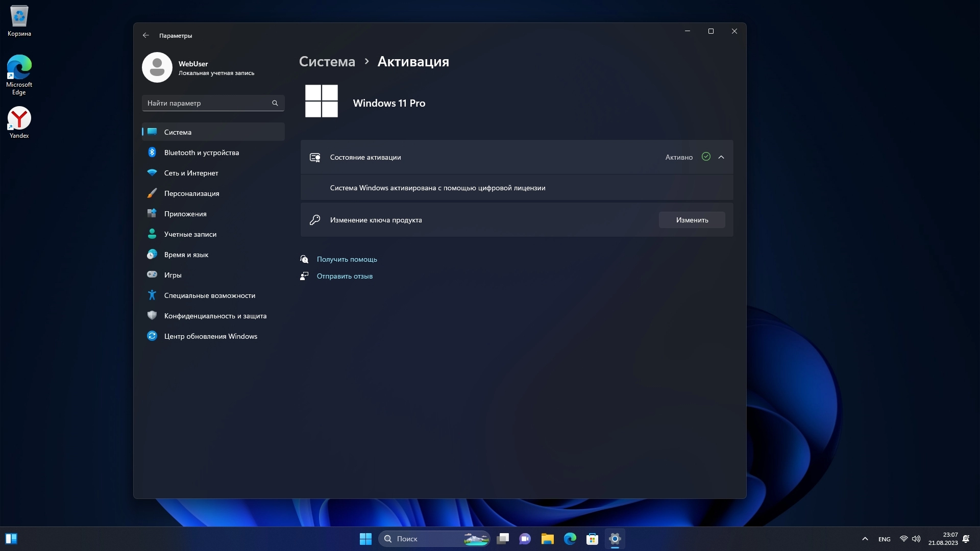Open Время и язык settings
Screen dimensions: 980x551
tap(186, 255)
